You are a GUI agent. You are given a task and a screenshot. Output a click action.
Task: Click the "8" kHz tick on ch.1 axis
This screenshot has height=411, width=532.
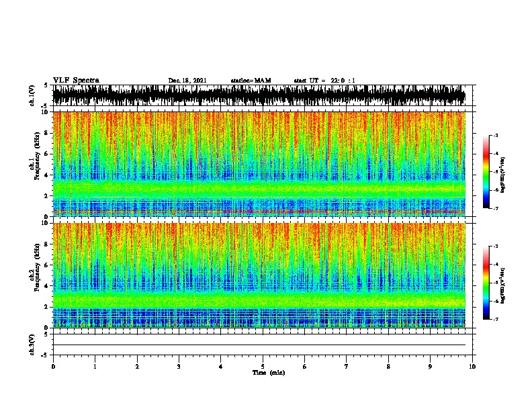[x=47, y=133]
